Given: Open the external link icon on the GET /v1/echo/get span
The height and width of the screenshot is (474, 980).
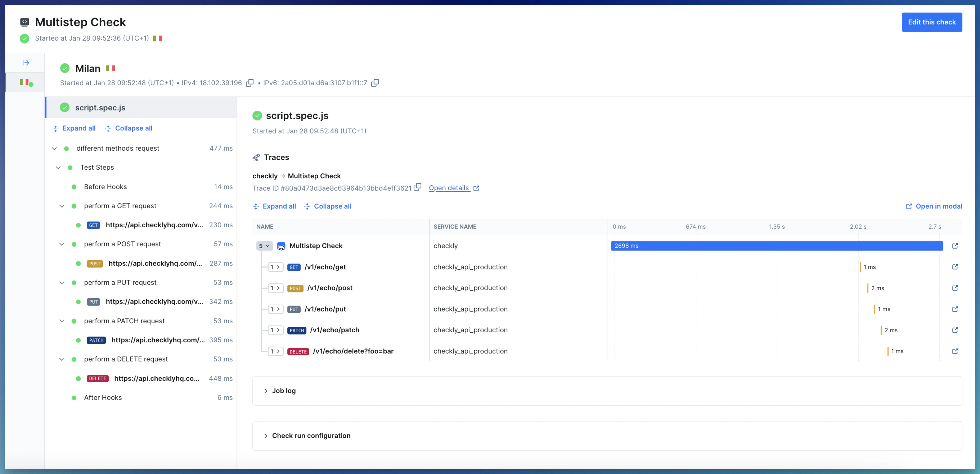Looking at the screenshot, I should click(x=955, y=267).
